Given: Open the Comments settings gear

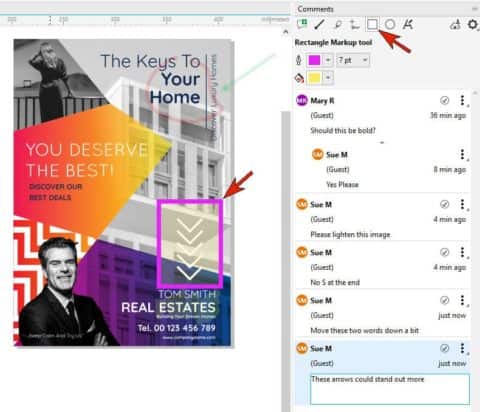Looking at the screenshot, I should 473,24.
